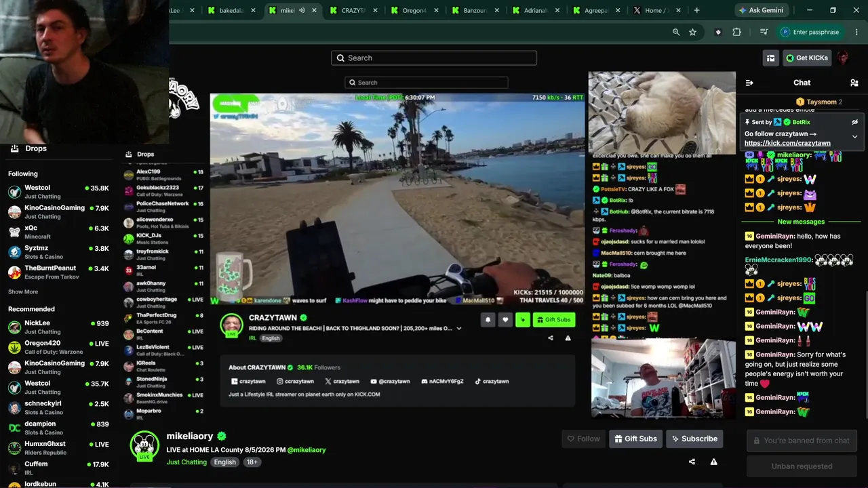Jump to New messages in chat
The image size is (868, 488).
click(801, 222)
